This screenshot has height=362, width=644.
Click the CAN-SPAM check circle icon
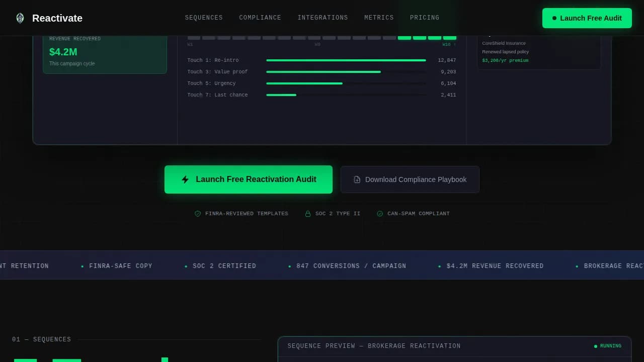(380, 214)
